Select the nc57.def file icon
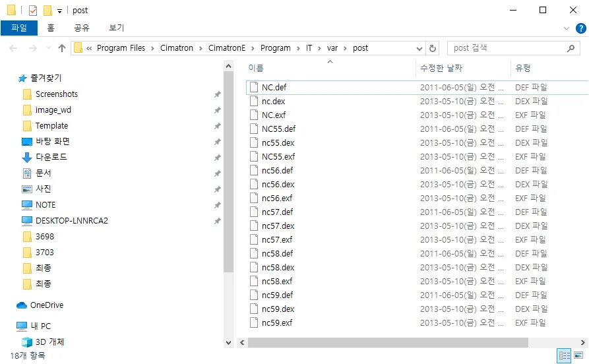 coord(254,212)
